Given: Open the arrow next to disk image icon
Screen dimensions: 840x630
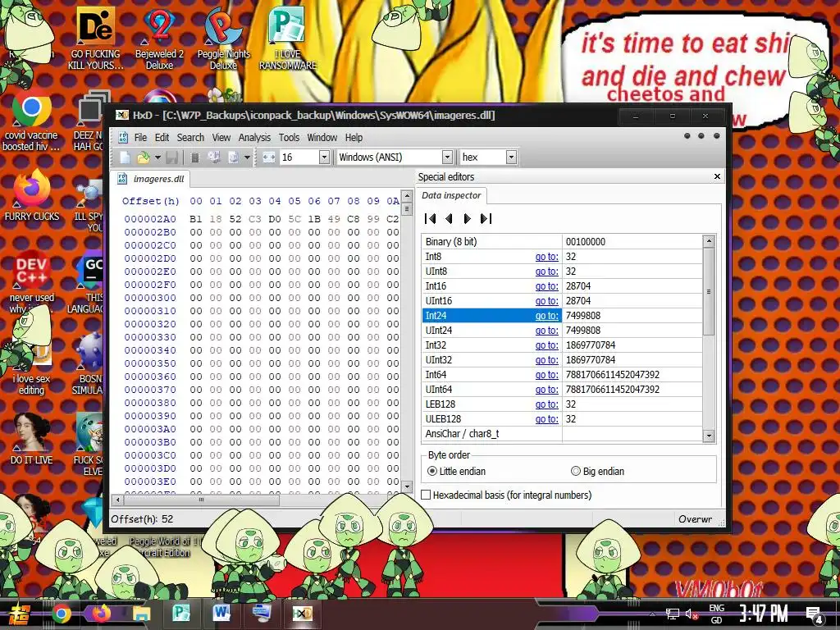Looking at the screenshot, I should [x=247, y=157].
